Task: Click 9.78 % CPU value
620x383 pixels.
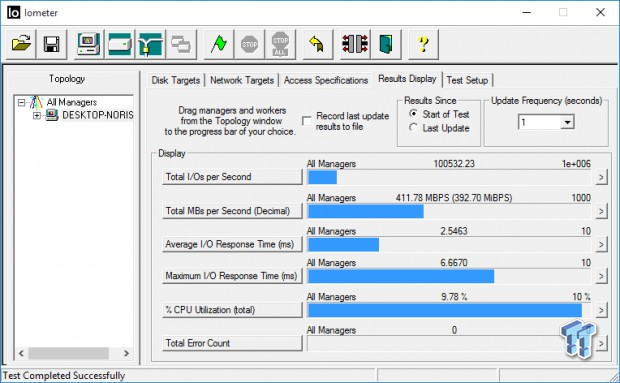Action: pyautogui.click(x=454, y=296)
